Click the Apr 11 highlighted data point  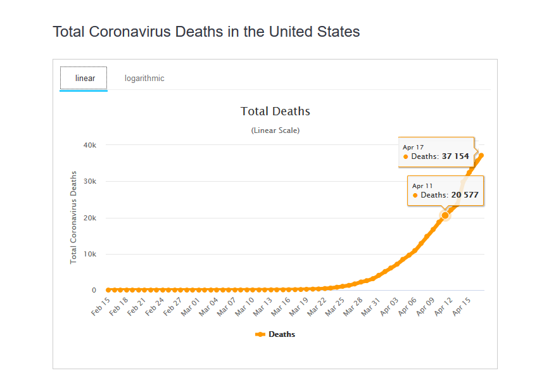click(445, 215)
